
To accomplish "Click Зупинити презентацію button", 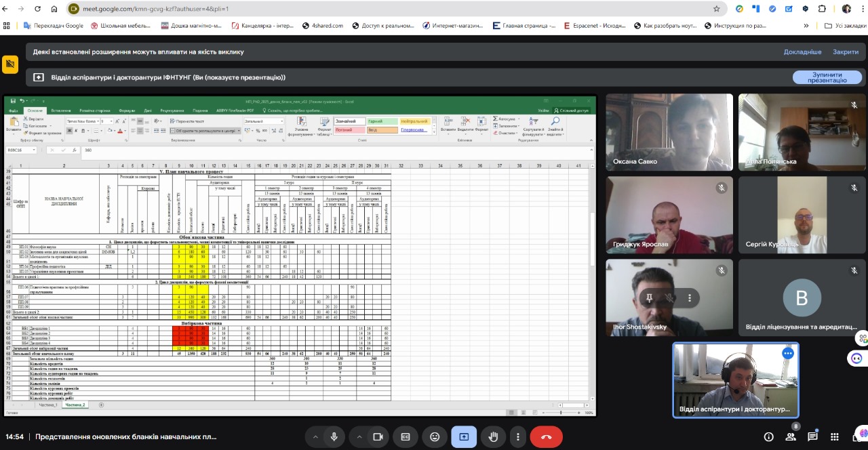I will pos(827,77).
